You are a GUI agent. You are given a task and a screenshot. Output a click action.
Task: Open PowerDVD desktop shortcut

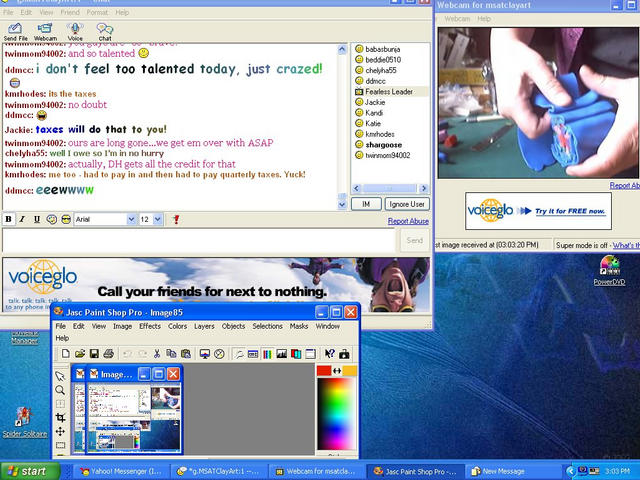[x=609, y=270]
